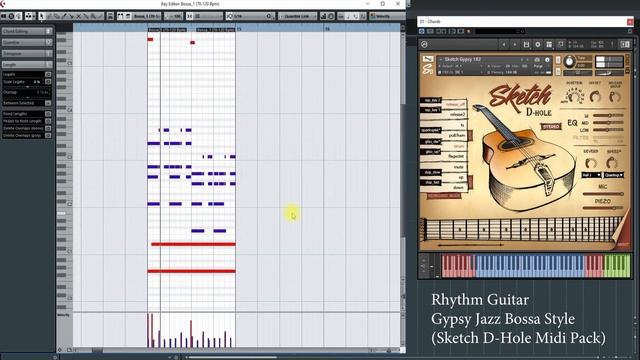640x360 pixels.
Task: Toggle Kontakt minimized view icon
Action: 560,44
